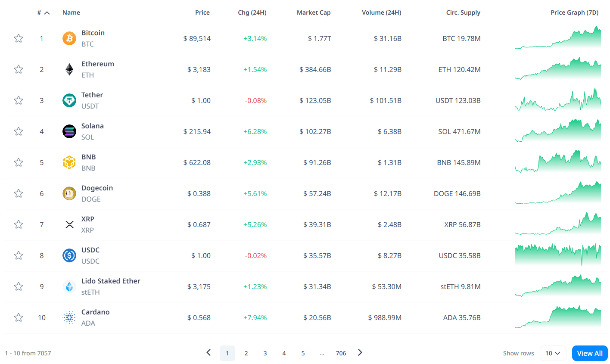The width and height of the screenshot is (610, 364).
Task: Click the Dogecoin logo icon
Action: coord(69,193)
